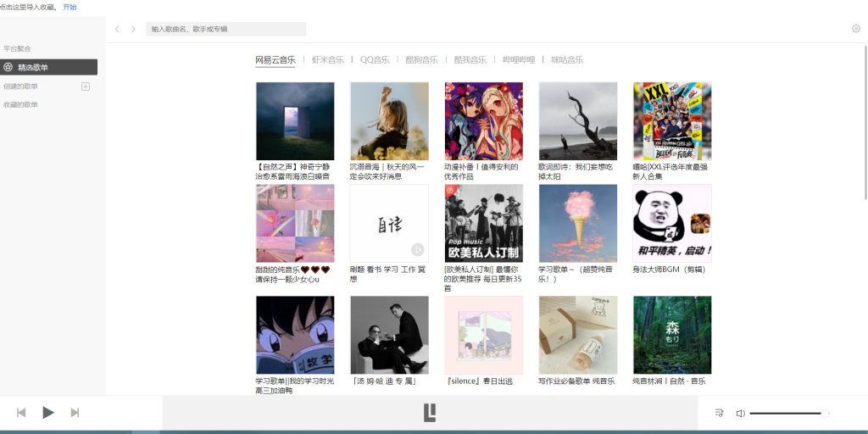Click the 创建的歌单 sidebar label
This screenshot has height=434, width=868.
20,86
